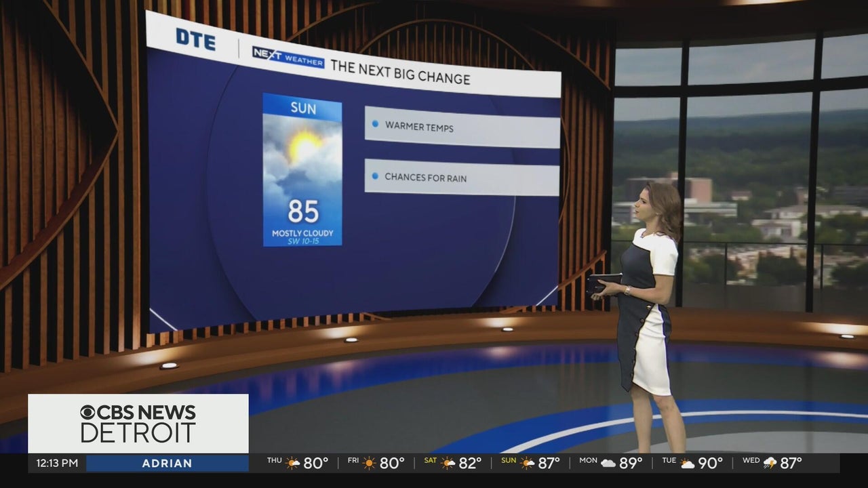Image resolution: width=868 pixels, height=488 pixels.
Task: Select the CHANCES FOR RAIN text
Action: (x=426, y=178)
